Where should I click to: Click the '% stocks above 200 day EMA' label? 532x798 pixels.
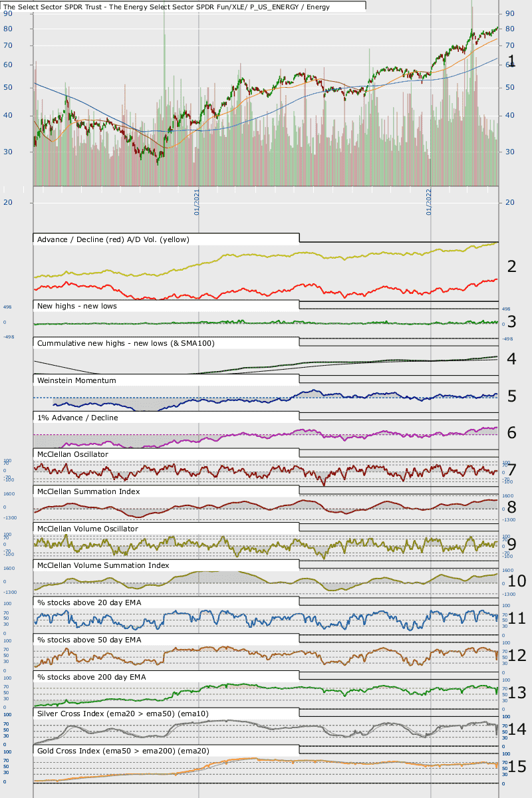[x=92, y=676]
